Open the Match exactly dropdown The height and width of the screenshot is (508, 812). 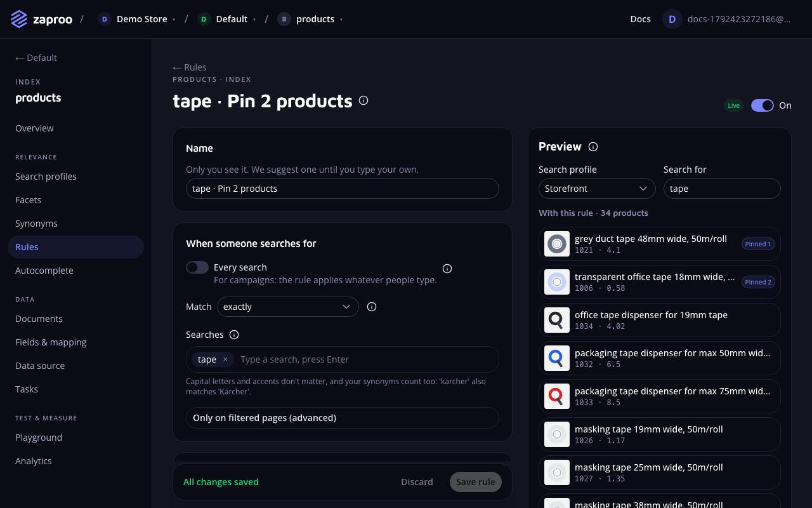pos(288,307)
